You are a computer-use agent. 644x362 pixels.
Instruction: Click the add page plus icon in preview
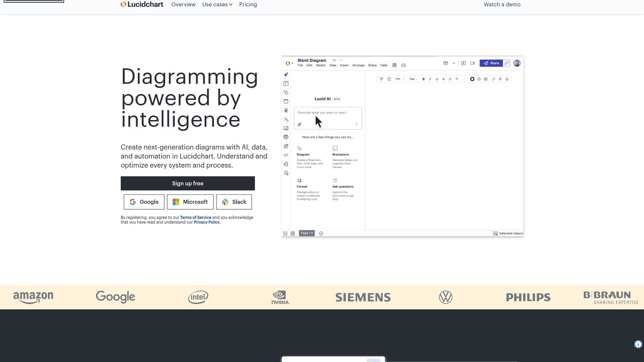click(321, 234)
